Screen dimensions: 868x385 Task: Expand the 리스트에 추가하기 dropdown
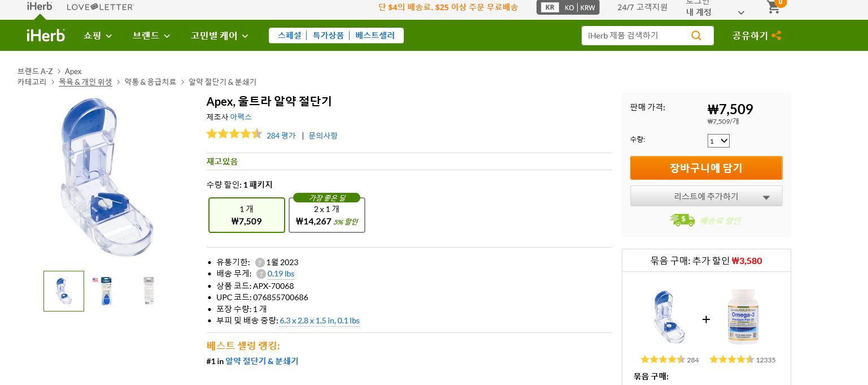coord(706,196)
